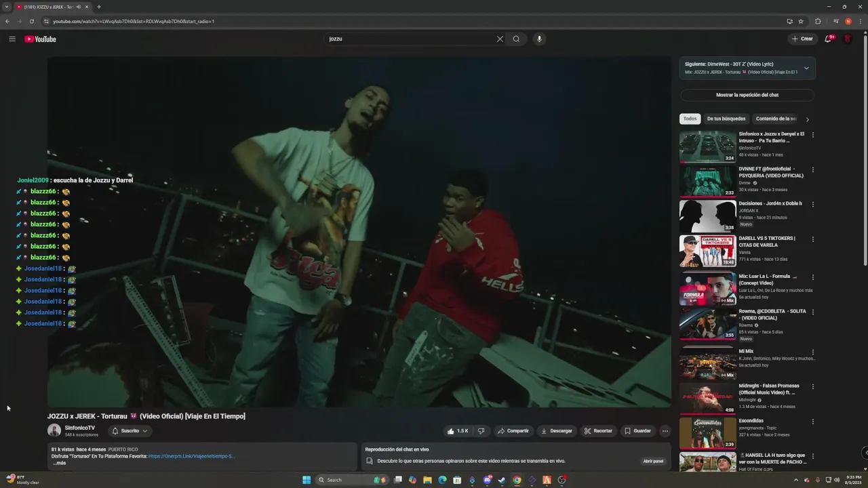
Task: Open the Windows Start menu
Action: coord(307,480)
